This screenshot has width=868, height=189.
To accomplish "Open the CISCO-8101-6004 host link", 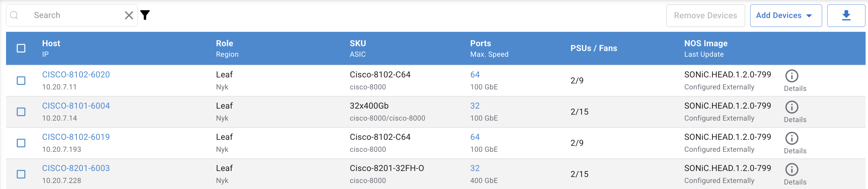I will pyautogui.click(x=76, y=106).
